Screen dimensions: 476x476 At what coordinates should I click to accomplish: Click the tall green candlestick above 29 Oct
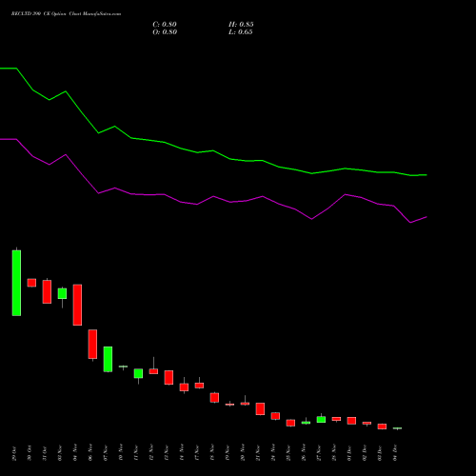point(16,283)
